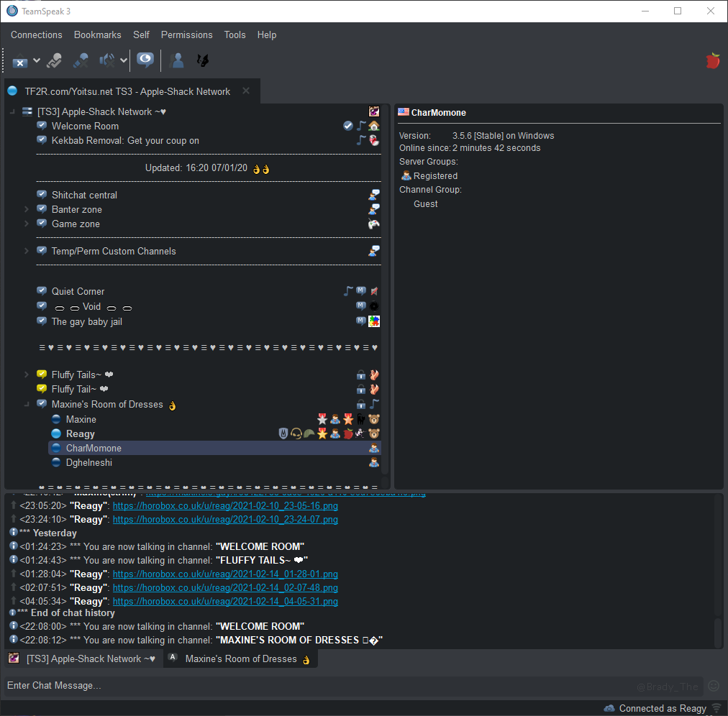Click the cloud icon in the status bar
Screen dimensions: 728x716
[609, 708]
